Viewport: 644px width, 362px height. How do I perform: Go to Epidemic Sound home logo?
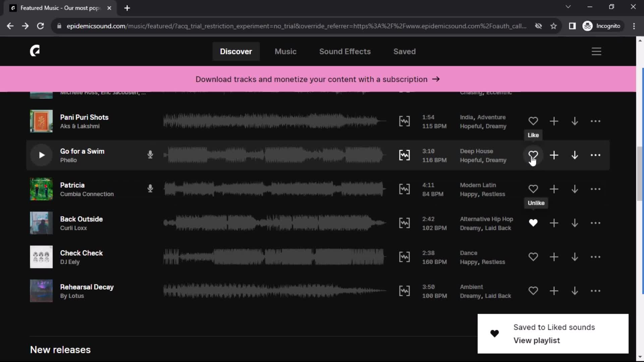coord(35,51)
